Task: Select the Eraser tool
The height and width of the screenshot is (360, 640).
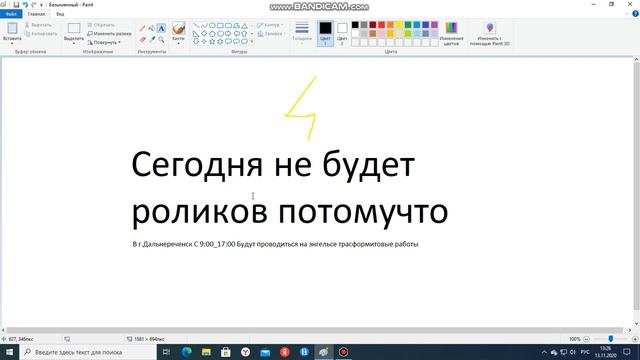Action: pos(142,40)
